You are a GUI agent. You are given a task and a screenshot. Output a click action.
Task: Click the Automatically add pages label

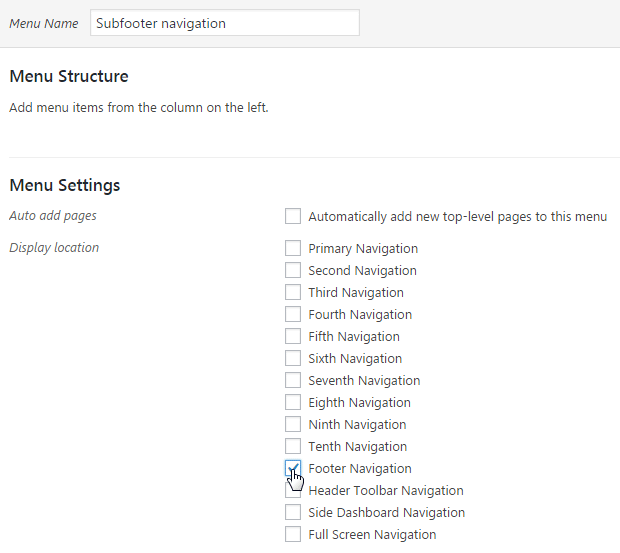[457, 217]
